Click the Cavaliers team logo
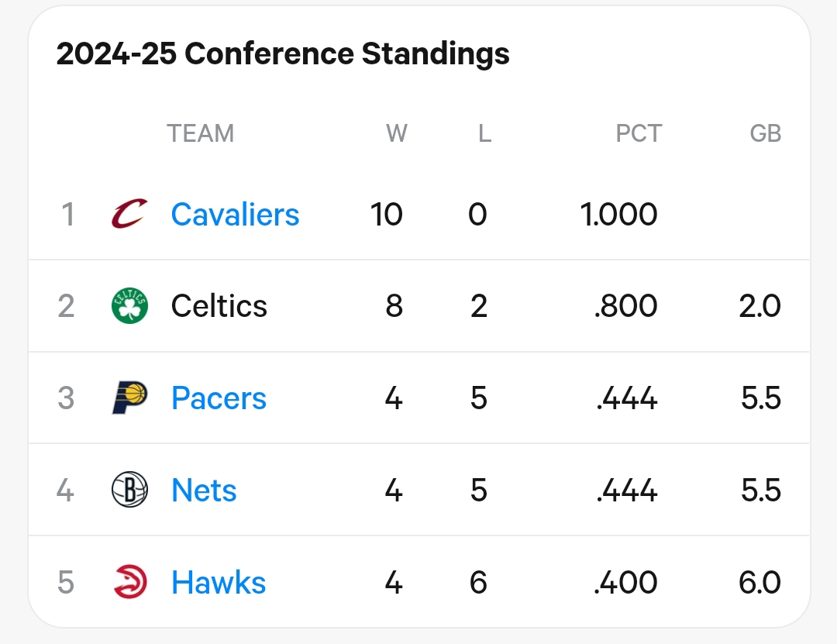 (x=129, y=214)
